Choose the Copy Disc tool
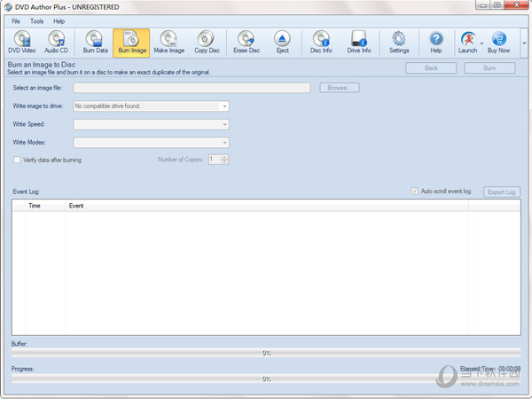The image size is (532, 399). click(x=207, y=43)
